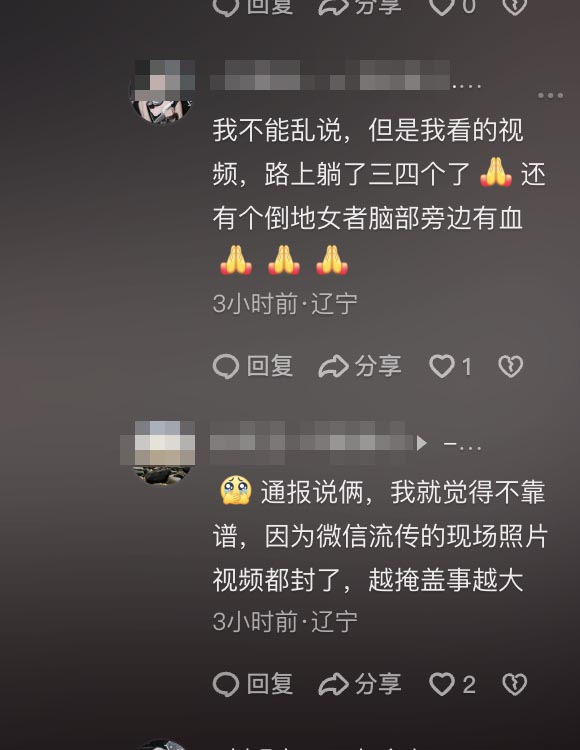Tap the speech bubble icon under first full comment
Screen dimensions: 580x750
(x=226, y=367)
